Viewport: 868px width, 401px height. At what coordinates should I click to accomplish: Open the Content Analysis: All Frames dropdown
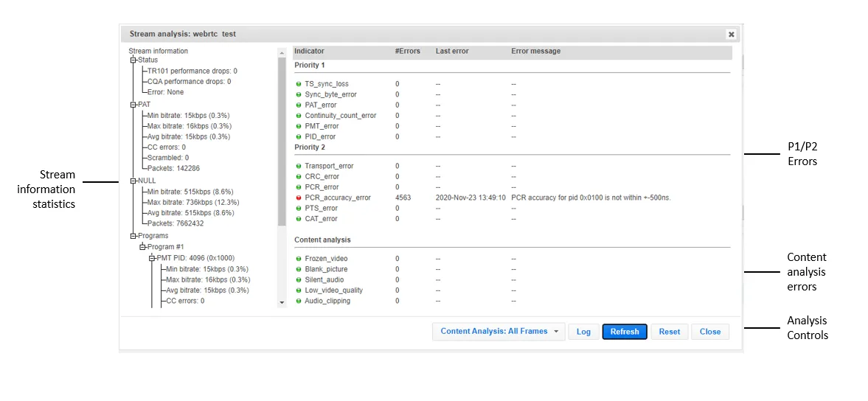[x=499, y=331]
